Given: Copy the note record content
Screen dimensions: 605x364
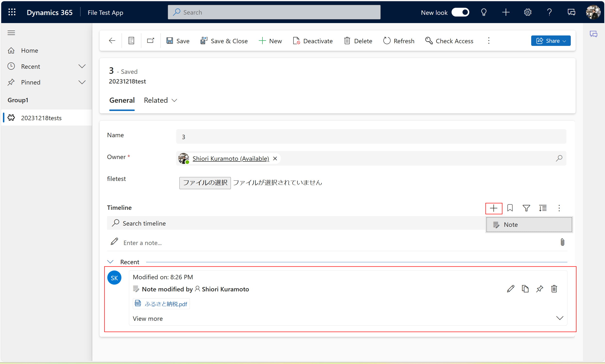Looking at the screenshot, I should tap(525, 289).
